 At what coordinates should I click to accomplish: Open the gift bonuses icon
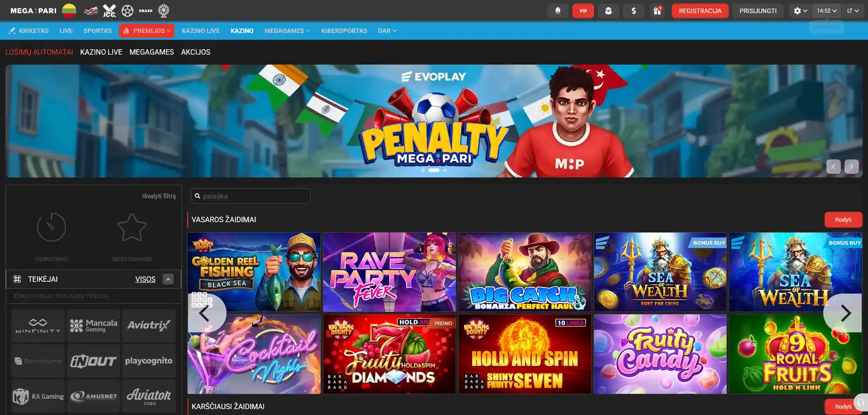point(657,11)
